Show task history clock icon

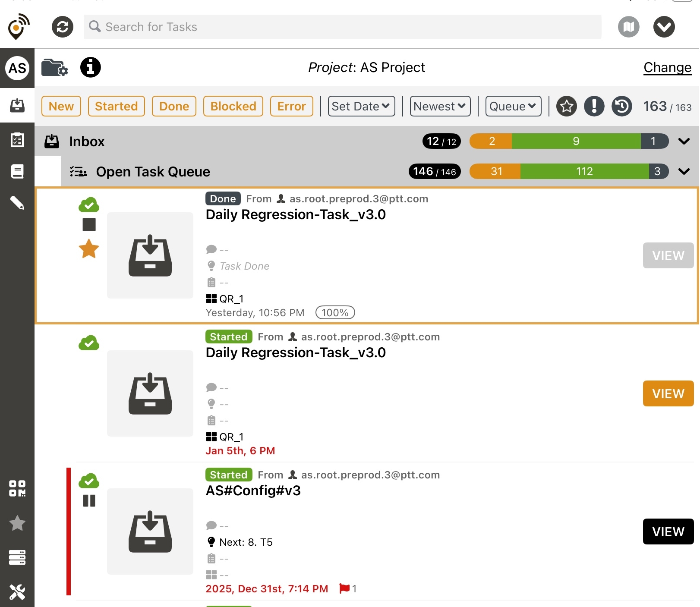pos(621,106)
